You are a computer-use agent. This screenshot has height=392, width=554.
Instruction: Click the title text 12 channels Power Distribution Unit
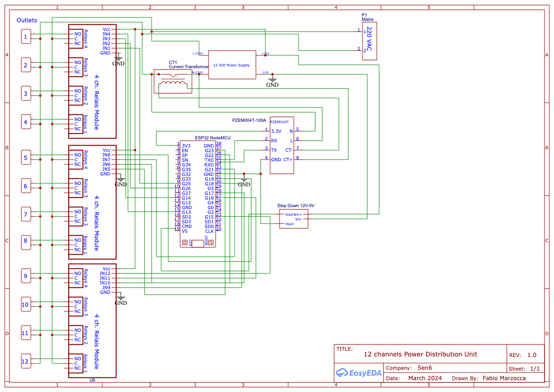click(x=421, y=354)
